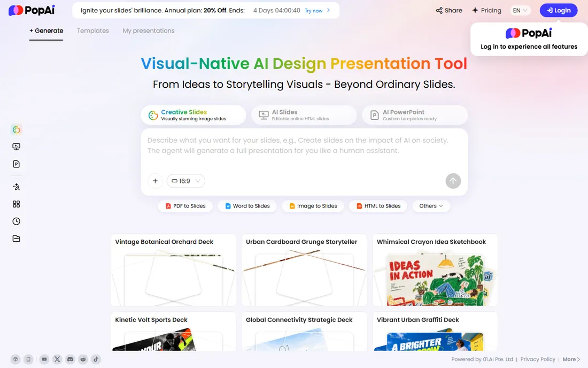Click the mobile phone icon in bottom bar
The width and height of the screenshot is (588, 368).
pyautogui.click(x=28, y=359)
